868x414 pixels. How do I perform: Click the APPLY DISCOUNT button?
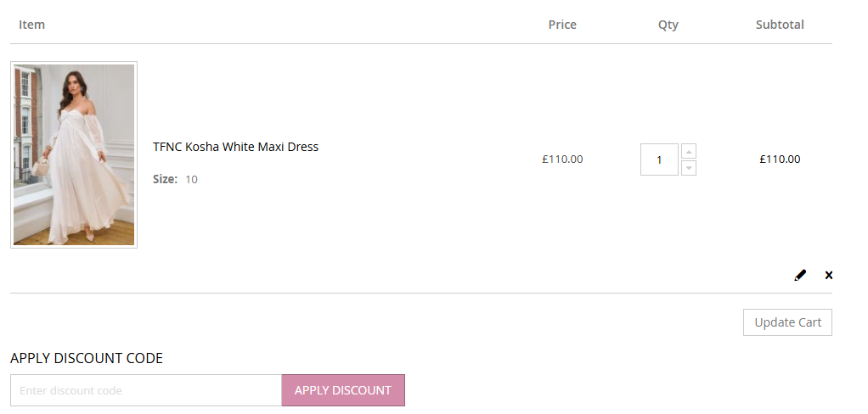pyautogui.click(x=343, y=390)
